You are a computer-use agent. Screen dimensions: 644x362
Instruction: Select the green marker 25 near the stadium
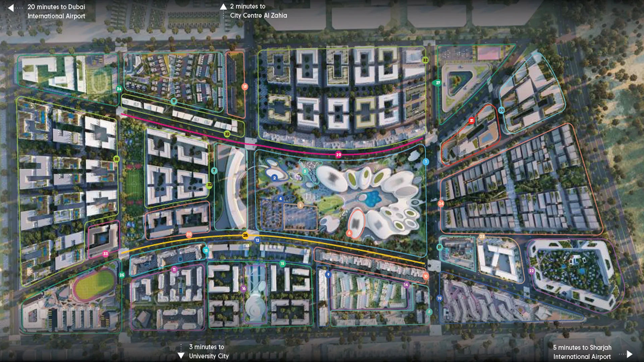(122, 275)
